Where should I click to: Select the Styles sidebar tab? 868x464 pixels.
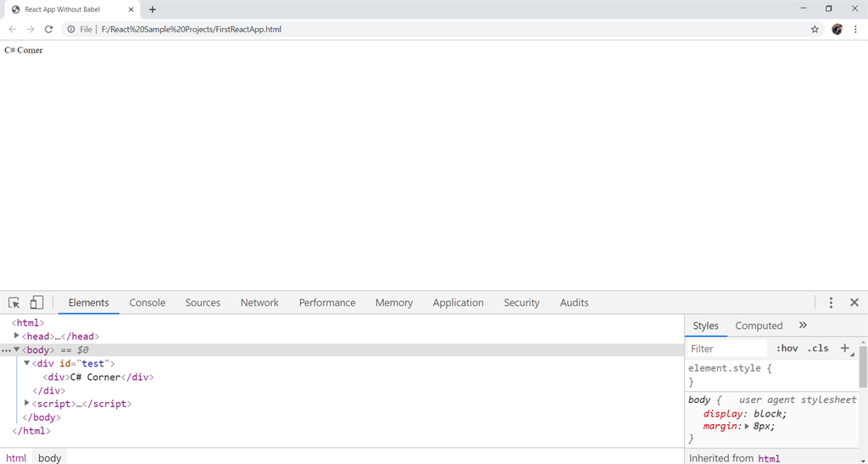[x=706, y=326]
